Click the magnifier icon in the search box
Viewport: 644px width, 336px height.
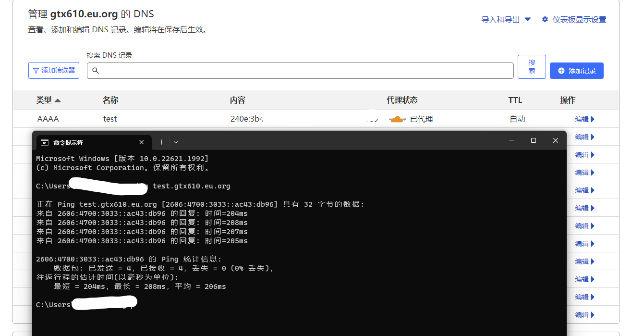click(96, 71)
